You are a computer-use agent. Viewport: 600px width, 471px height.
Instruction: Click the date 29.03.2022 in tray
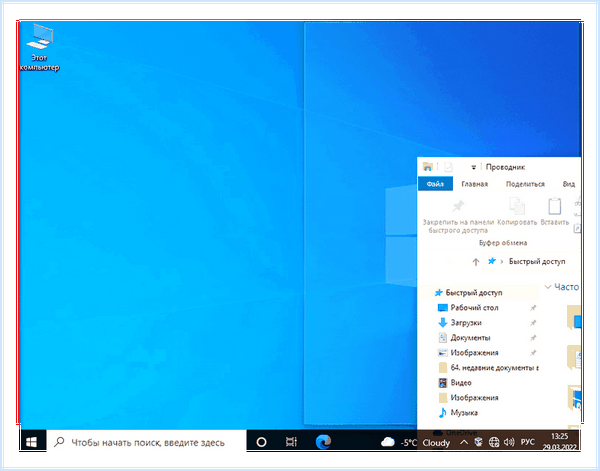coord(559,447)
